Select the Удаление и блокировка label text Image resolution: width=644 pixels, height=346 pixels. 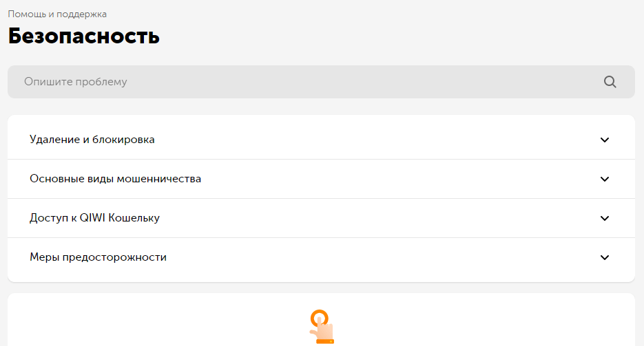tap(92, 140)
